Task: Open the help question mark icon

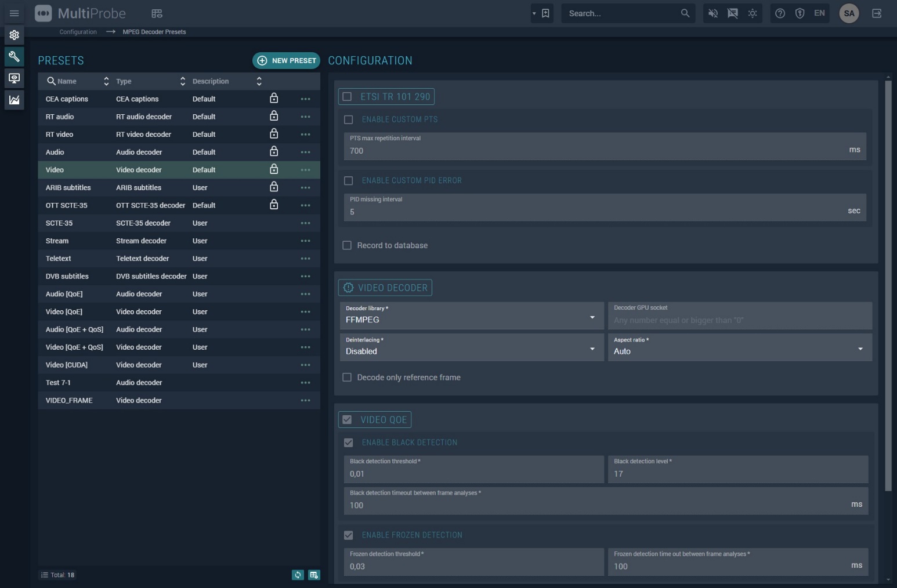Action: pyautogui.click(x=780, y=13)
